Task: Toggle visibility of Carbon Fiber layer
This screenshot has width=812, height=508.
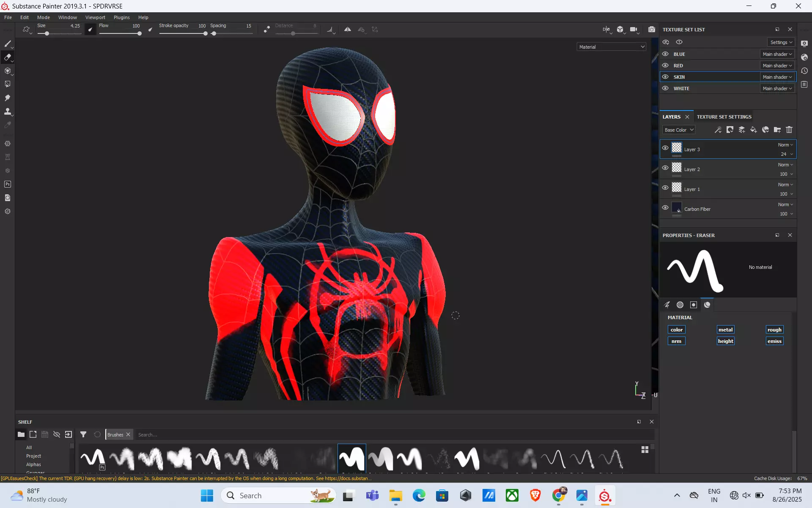Action: (x=665, y=208)
